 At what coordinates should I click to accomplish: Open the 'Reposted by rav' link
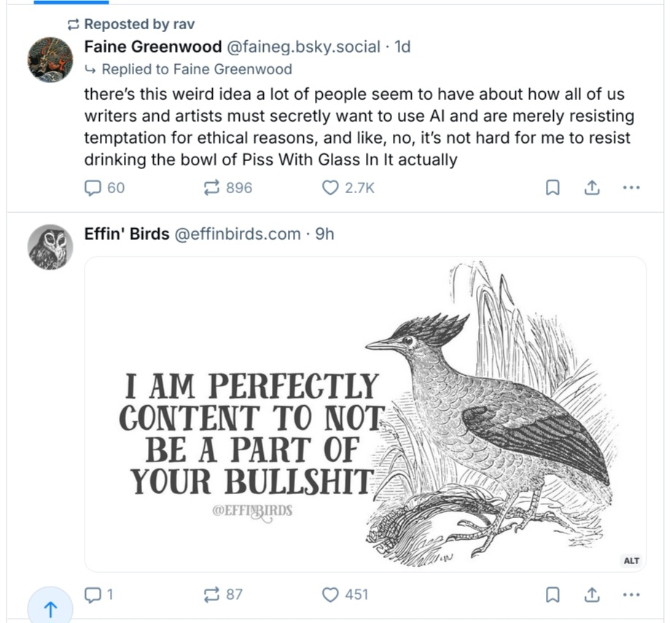coord(138,25)
